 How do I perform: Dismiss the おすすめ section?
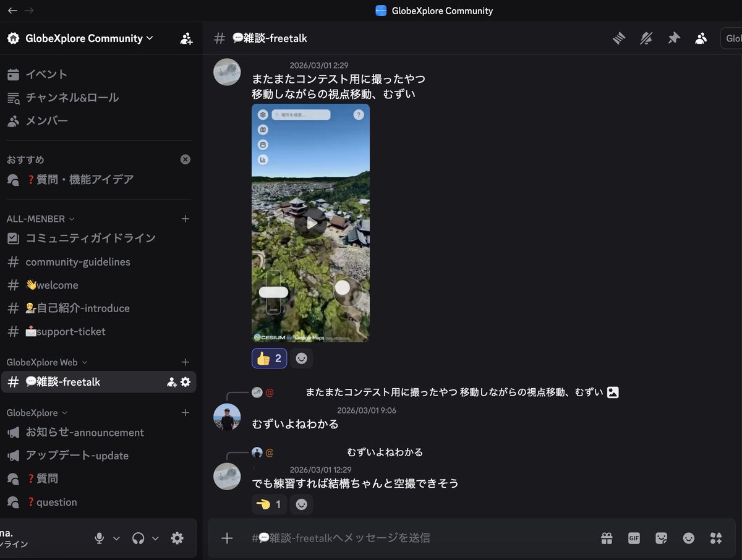(x=185, y=159)
